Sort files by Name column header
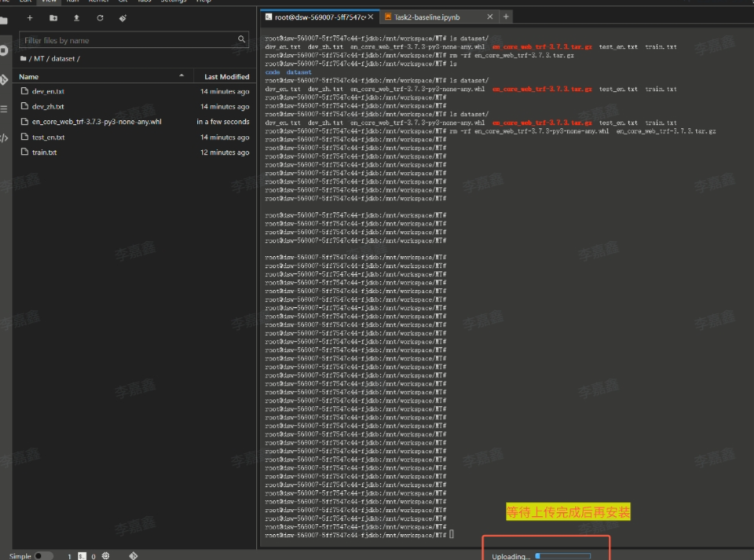This screenshot has height=560, width=754. pyautogui.click(x=29, y=77)
